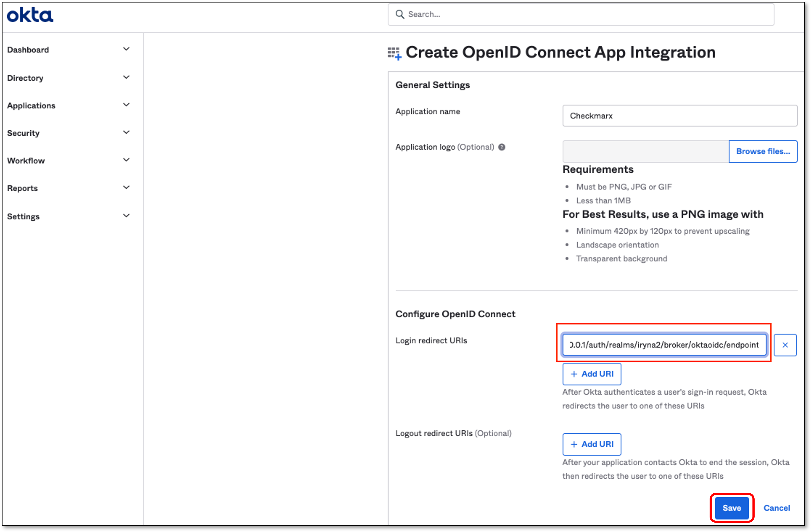
Task: Click 'Landscape orientation' text
Action: (x=617, y=245)
